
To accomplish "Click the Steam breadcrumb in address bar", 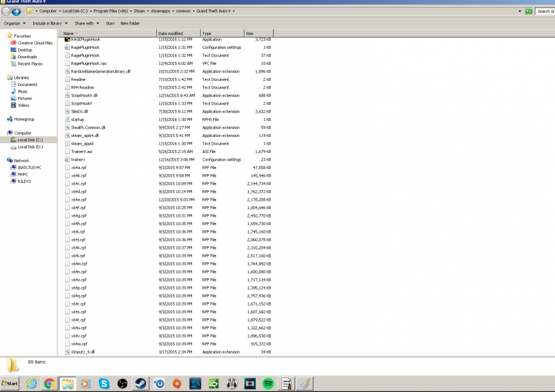I will click(x=139, y=11).
